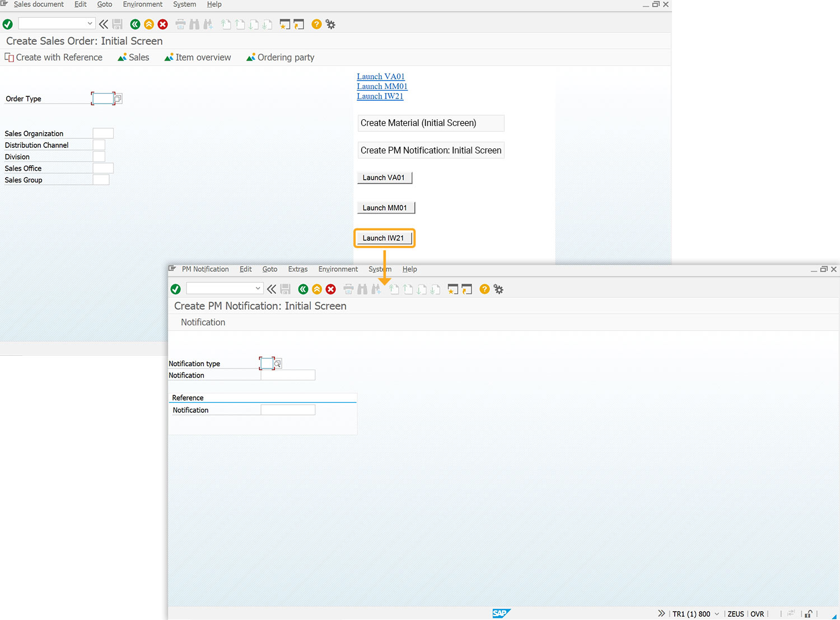The image size is (840, 620).
Task: Open Environment menu in Sales Order window
Action: coord(143,4)
